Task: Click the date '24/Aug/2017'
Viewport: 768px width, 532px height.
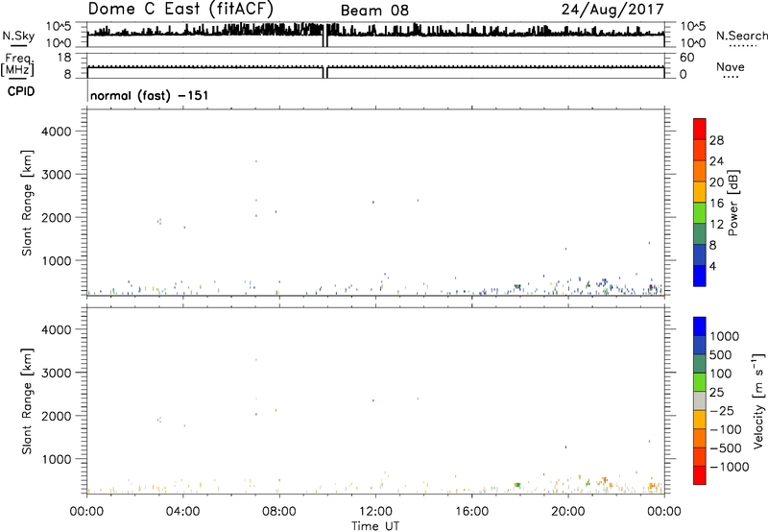Action: pyautogui.click(x=612, y=10)
